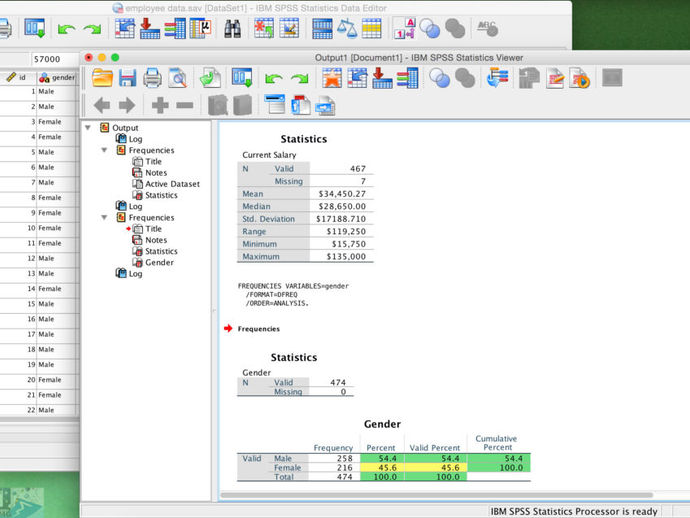
Task: Click Value Labels icon in Data Editor toolbar
Action: tap(404, 29)
